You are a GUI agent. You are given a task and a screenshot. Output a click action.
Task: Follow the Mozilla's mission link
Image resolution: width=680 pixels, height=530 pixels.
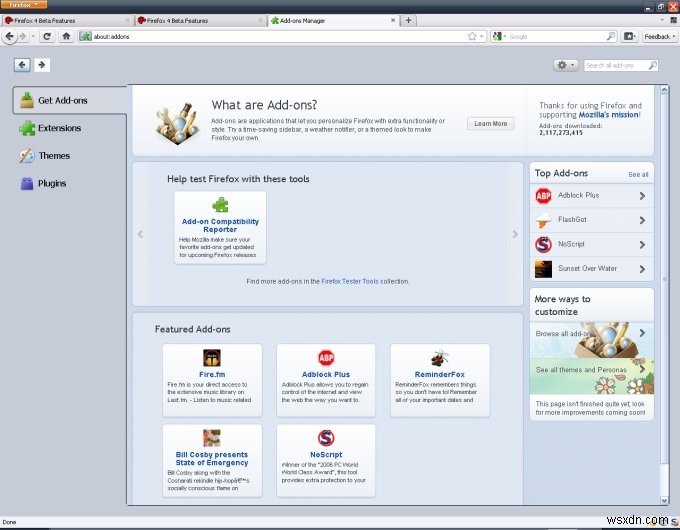pos(608,115)
